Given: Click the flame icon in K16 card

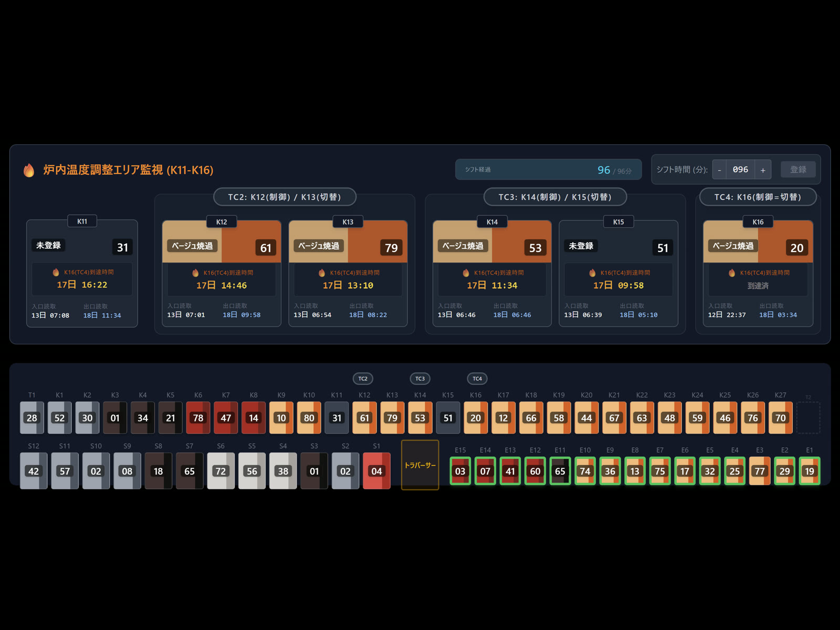Looking at the screenshot, I should click(x=732, y=272).
